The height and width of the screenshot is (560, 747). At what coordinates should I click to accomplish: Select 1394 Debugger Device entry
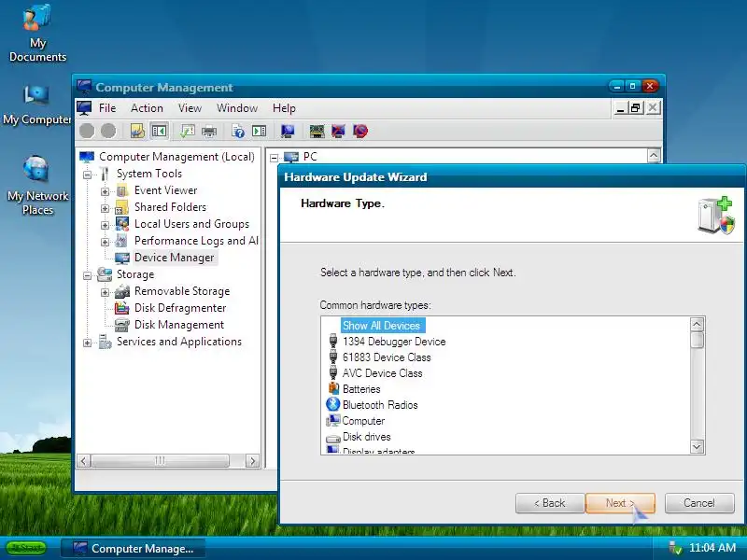(x=394, y=342)
